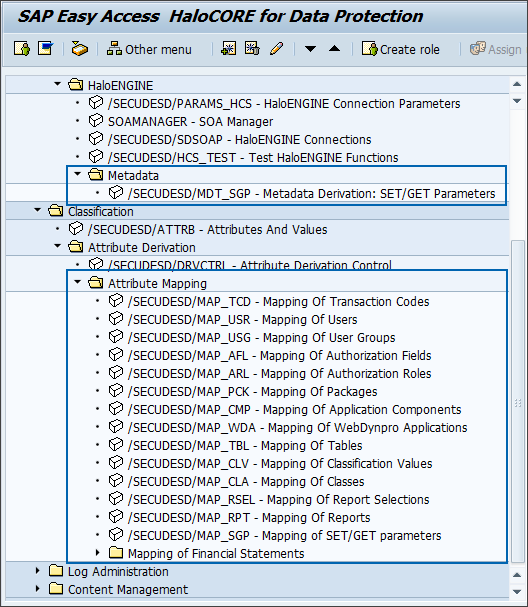Expand Mapping of Financial Statements folder

tap(98, 552)
